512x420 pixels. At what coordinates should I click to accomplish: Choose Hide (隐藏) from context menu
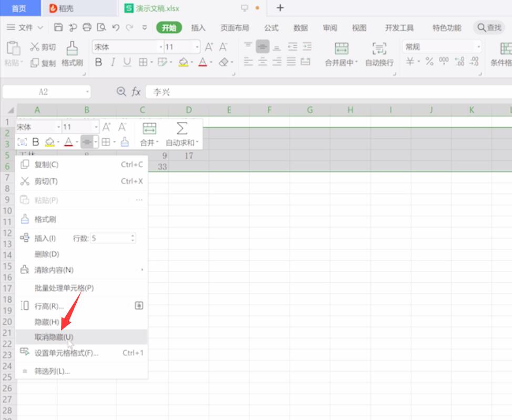[x=81, y=322]
